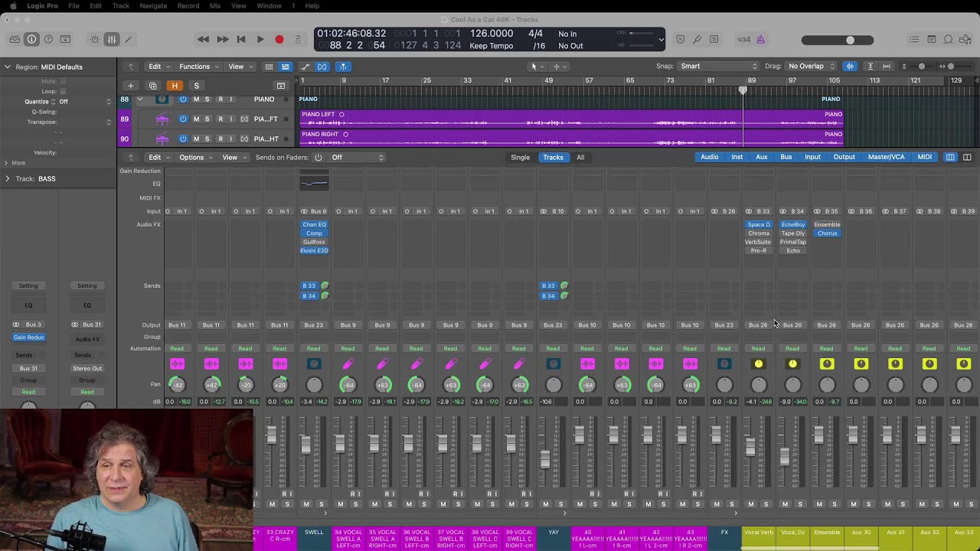Toggle Show Automation icon in Tracks toolbar
The width and height of the screenshot is (980, 551).
pyautogui.click(x=305, y=67)
